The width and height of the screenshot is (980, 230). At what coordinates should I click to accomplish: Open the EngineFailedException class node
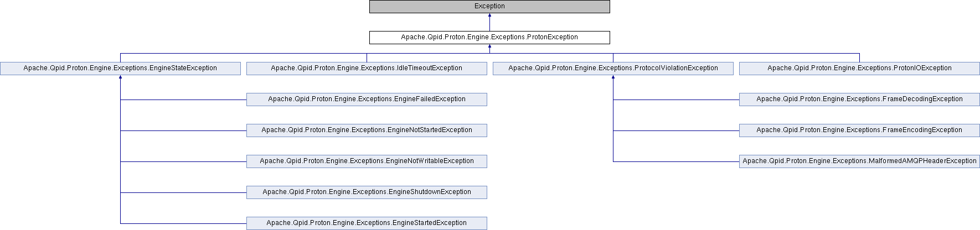click(x=367, y=100)
